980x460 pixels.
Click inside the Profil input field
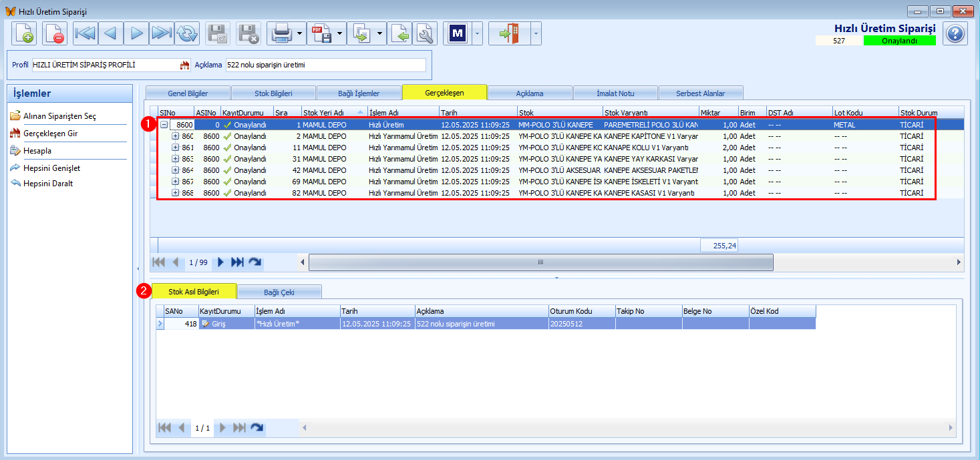pyautogui.click(x=105, y=65)
